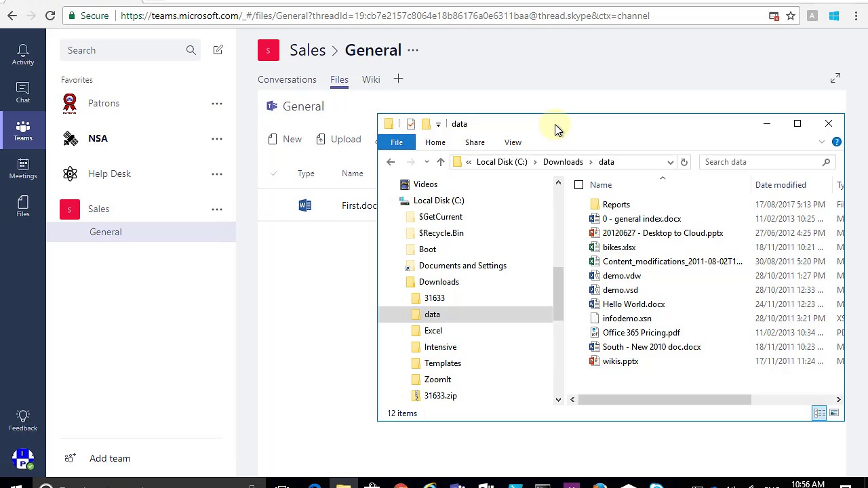Toggle the select all items checkbox in Explorer
This screenshot has width=868, height=488.
(x=578, y=185)
